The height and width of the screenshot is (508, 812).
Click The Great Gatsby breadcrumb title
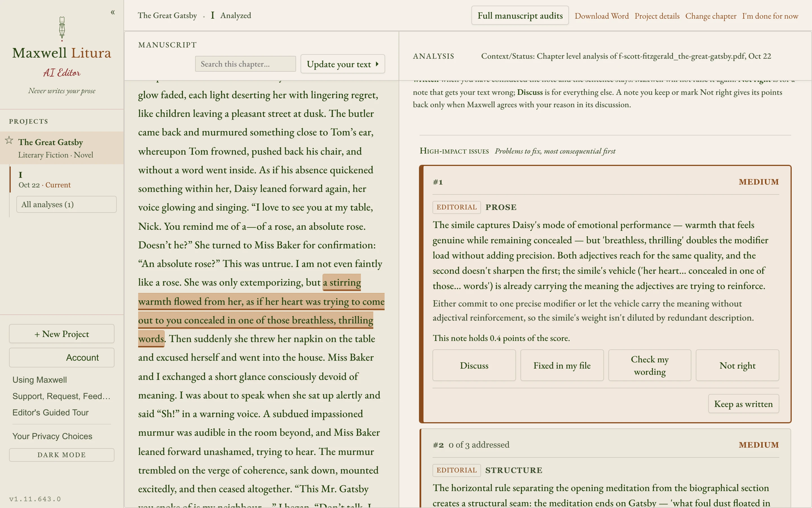pyautogui.click(x=167, y=16)
